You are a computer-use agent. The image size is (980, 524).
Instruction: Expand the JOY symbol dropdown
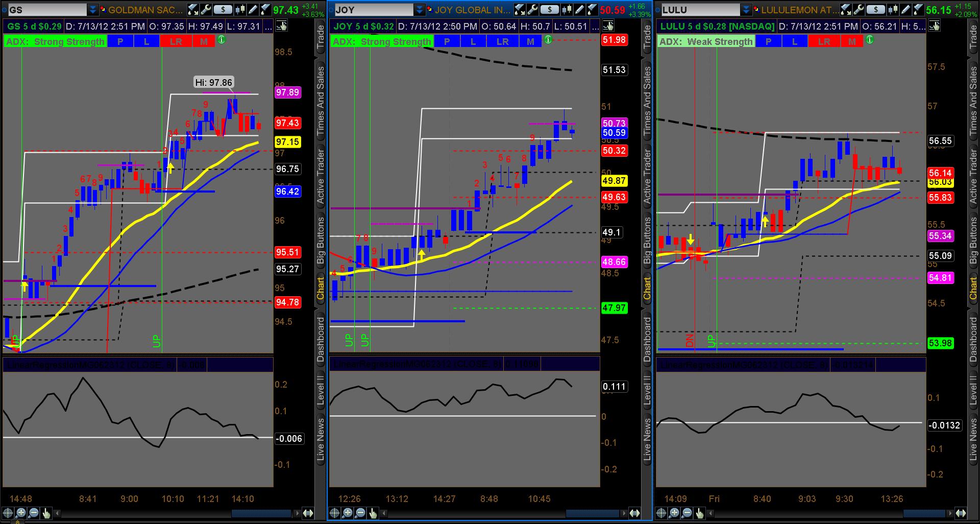[419, 10]
